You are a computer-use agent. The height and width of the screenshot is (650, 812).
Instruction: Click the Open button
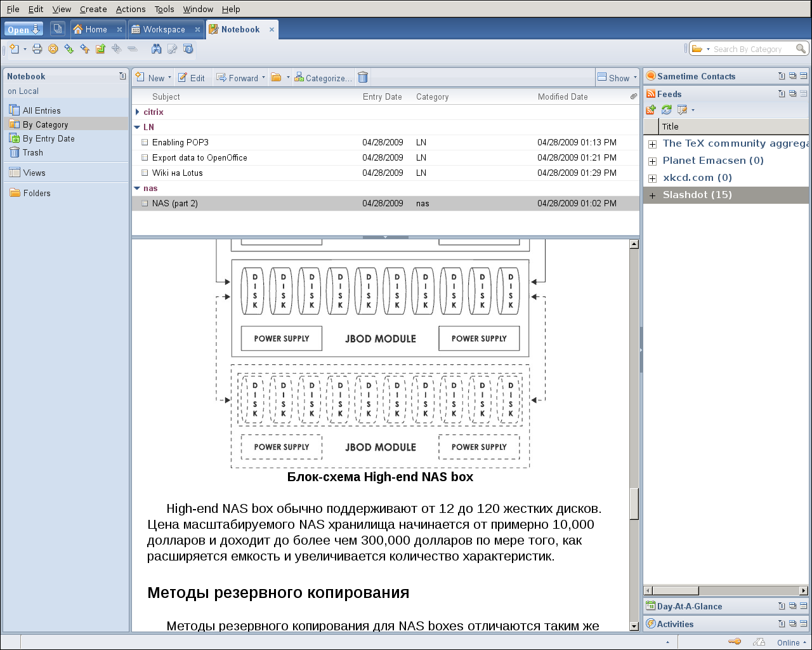[x=23, y=29]
